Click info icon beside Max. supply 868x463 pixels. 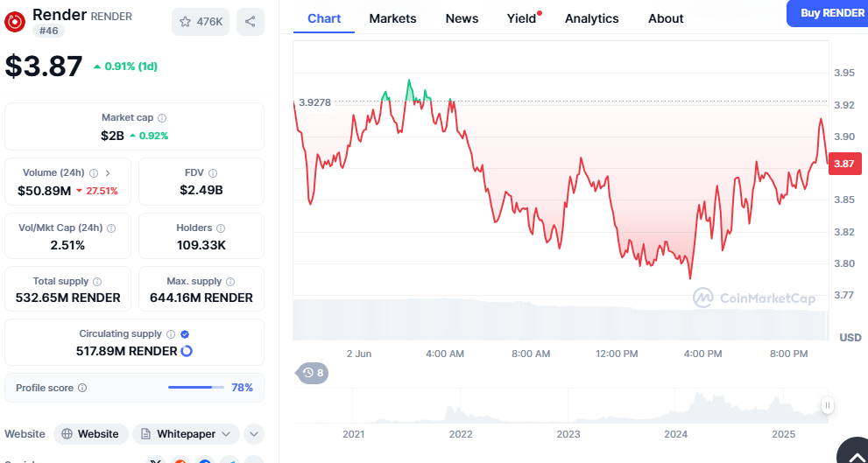230,282
